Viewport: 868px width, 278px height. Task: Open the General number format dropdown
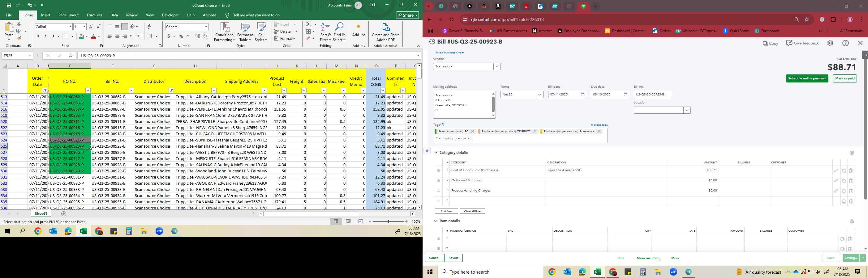[206, 27]
